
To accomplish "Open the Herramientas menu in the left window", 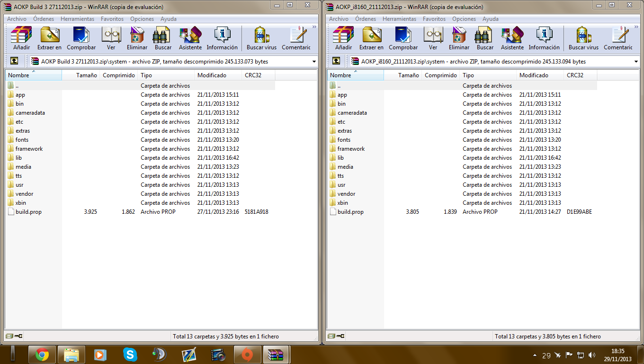I will 77,19.
